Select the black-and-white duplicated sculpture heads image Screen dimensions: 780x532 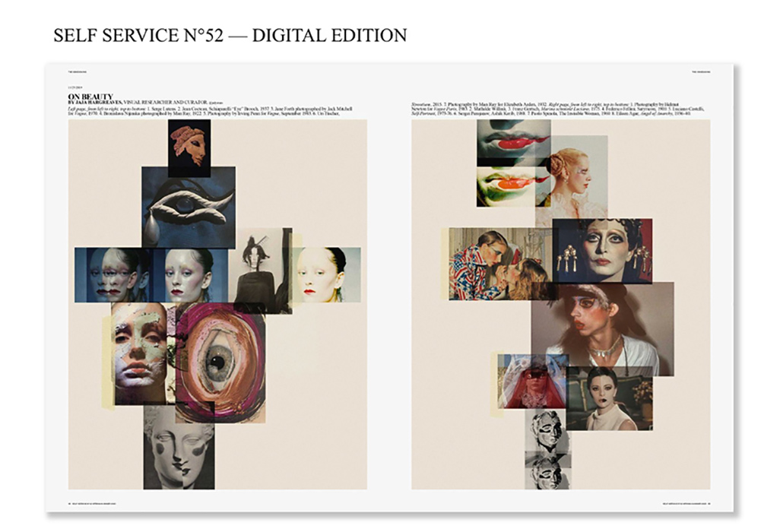click(547, 449)
